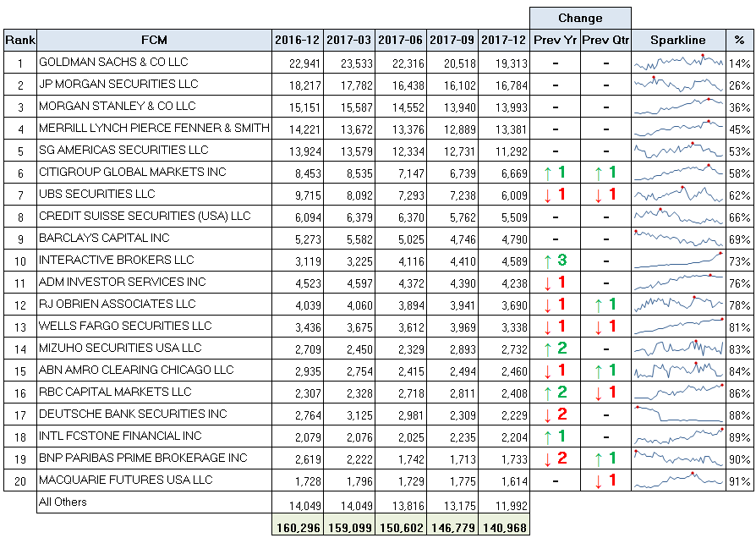Viewport: 756px width, 538px height.
Task: Click RJ Obrien's Prev Yr down-1 arrow
Action: [x=555, y=305]
